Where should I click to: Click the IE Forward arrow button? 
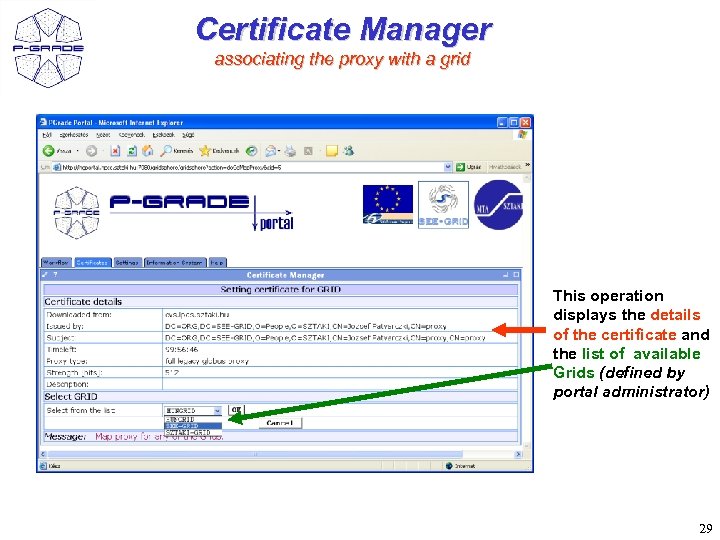pos(91,151)
